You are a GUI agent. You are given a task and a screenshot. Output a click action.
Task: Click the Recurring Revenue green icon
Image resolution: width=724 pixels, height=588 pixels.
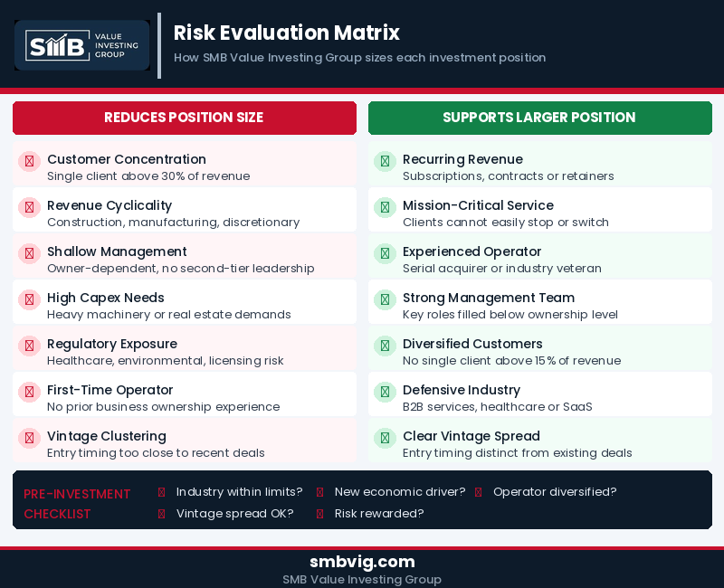(385, 161)
